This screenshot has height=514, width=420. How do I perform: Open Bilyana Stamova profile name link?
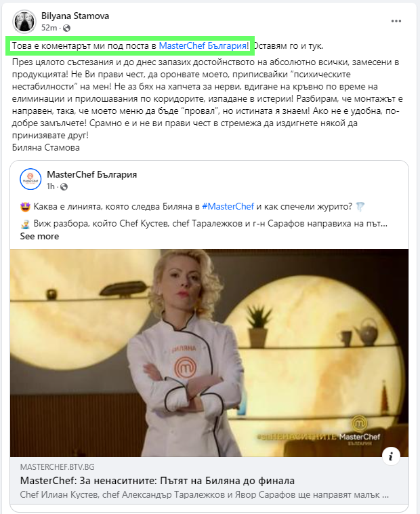click(75, 16)
